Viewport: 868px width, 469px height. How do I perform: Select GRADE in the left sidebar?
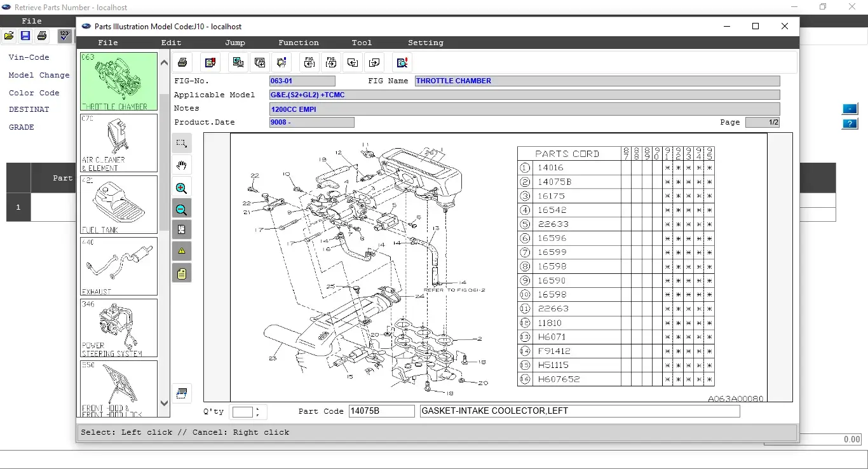click(21, 126)
